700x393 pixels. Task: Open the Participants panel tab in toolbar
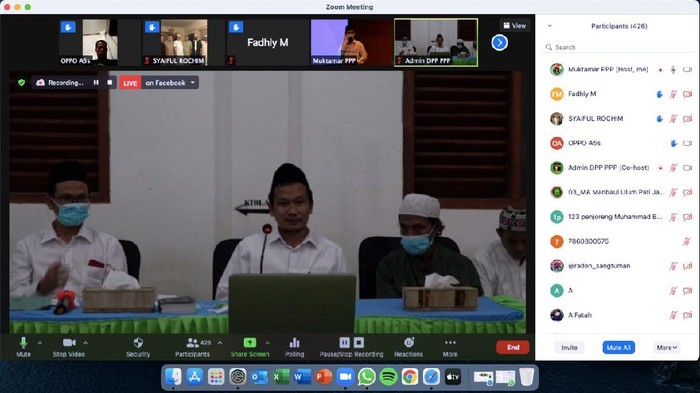coord(192,347)
